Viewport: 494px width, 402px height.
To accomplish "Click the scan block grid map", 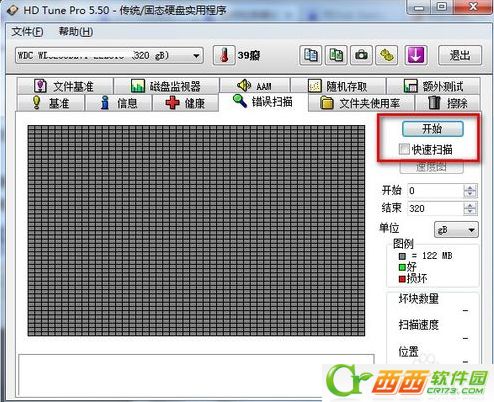I will tap(196, 231).
